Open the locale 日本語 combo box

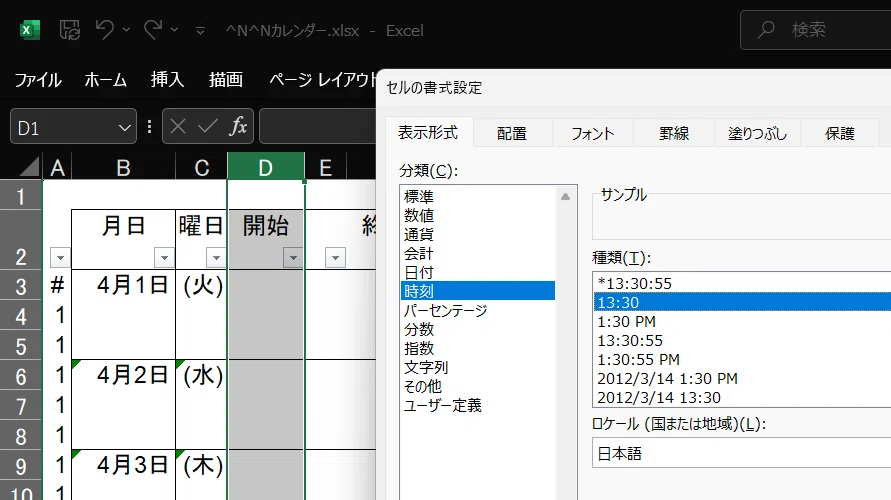pos(742,453)
